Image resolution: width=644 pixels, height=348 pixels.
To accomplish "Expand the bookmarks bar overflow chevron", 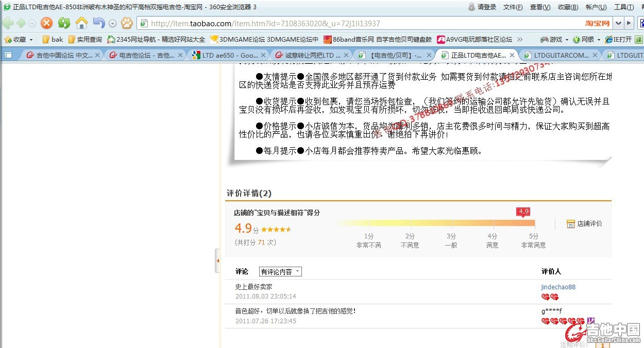I will [x=519, y=40].
